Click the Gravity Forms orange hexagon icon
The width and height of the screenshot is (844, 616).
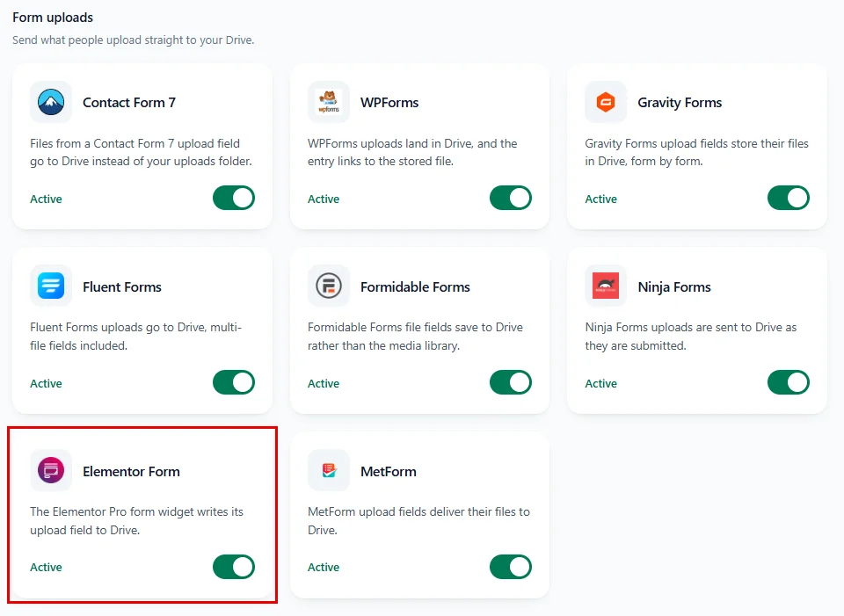[606, 102]
